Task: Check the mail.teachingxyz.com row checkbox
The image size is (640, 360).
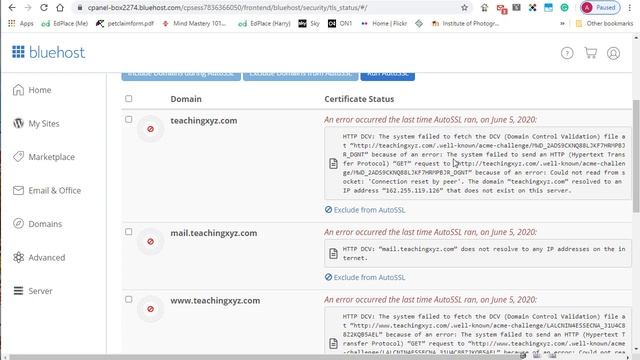Action: (129, 231)
